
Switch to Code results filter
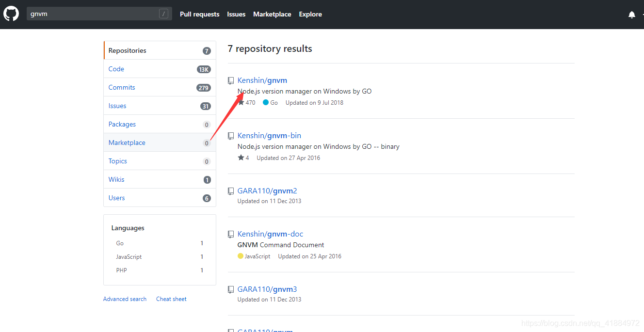(160, 69)
